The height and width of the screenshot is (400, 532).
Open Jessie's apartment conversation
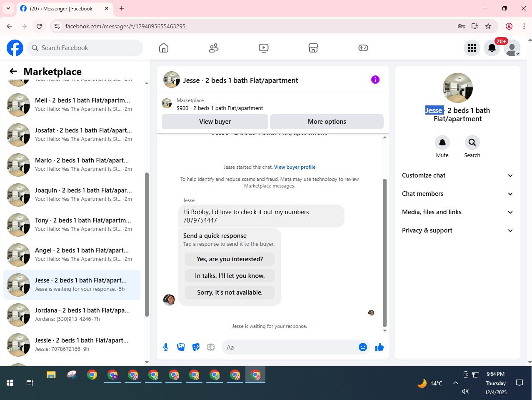(72, 345)
